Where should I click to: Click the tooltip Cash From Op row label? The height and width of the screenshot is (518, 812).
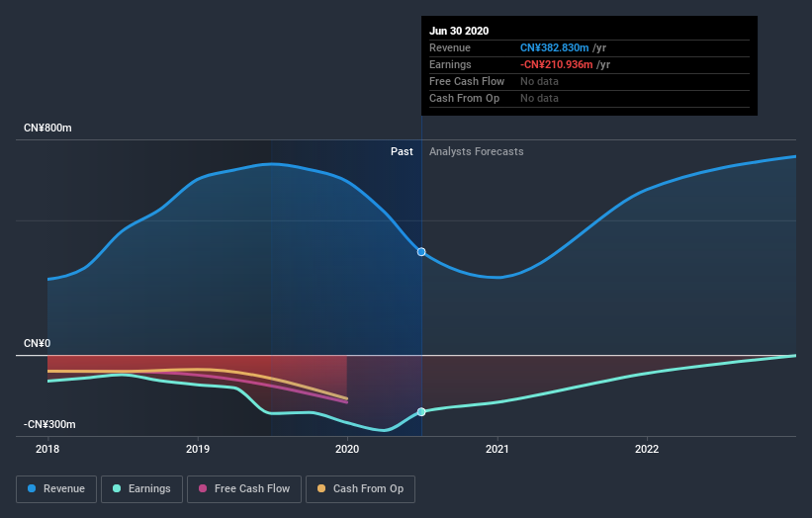click(x=465, y=98)
